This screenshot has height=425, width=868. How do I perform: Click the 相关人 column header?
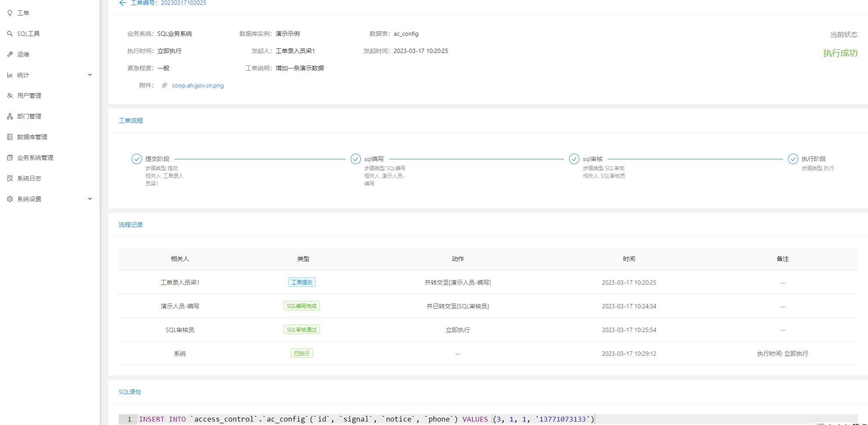pos(180,259)
